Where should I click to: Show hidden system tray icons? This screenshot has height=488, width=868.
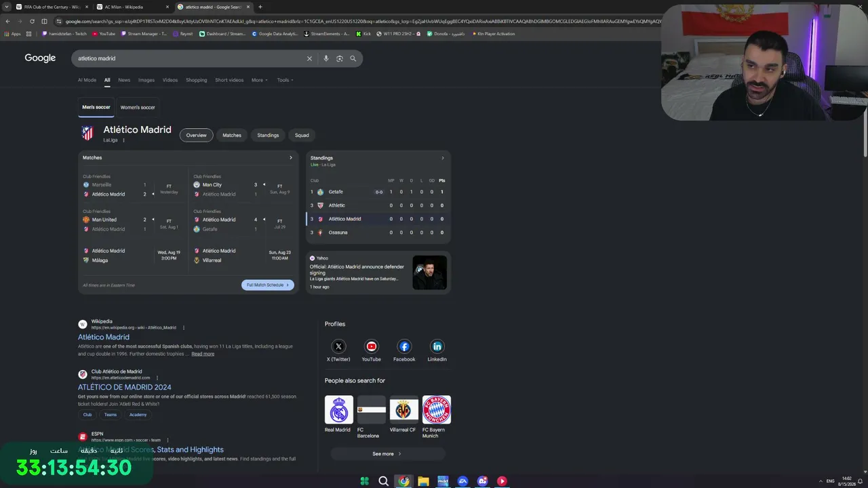pos(820,481)
